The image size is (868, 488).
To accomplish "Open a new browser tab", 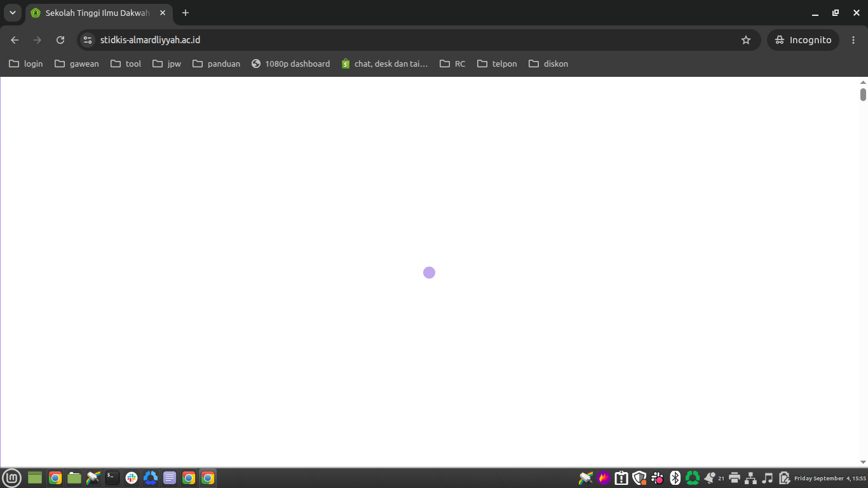I will (186, 13).
